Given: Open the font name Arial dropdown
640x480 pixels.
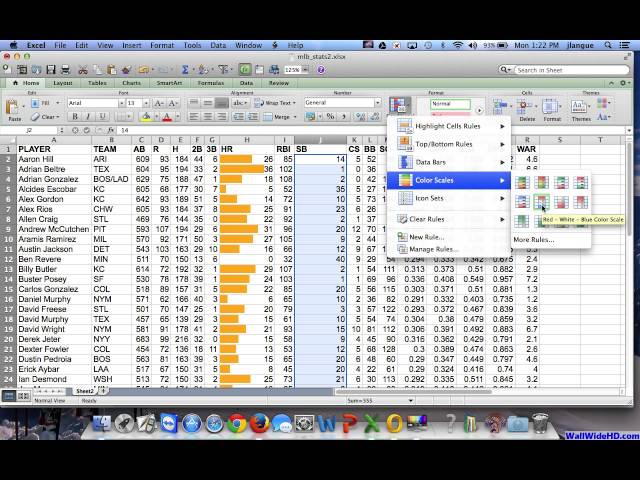Looking at the screenshot, I should 121,103.
